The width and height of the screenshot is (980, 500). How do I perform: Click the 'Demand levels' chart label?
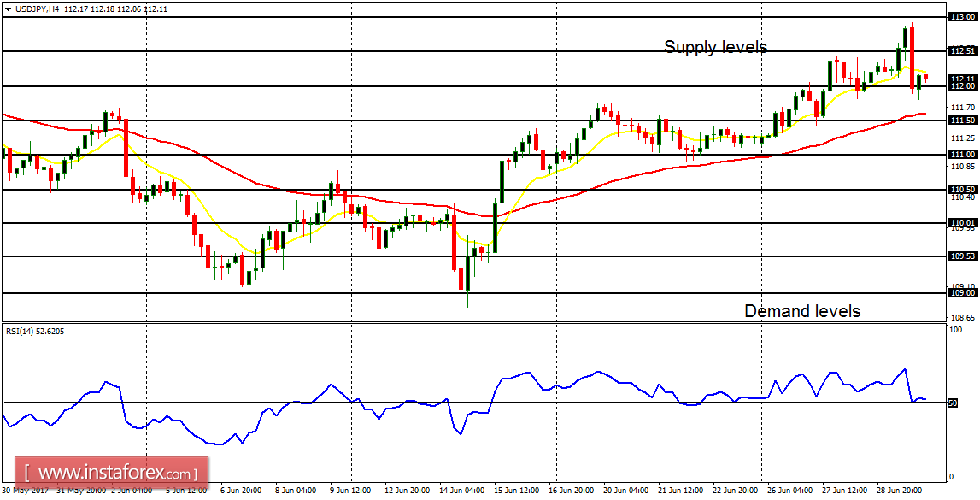[x=802, y=310]
